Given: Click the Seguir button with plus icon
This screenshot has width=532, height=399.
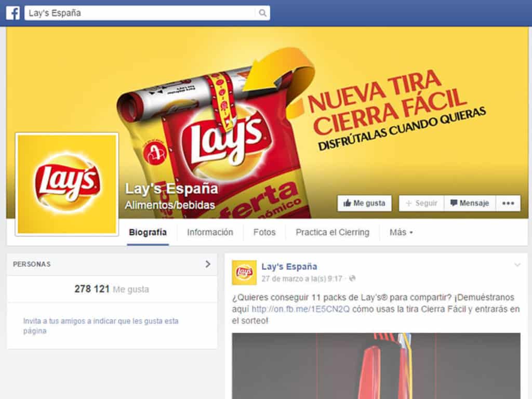Looking at the screenshot, I should [x=421, y=203].
